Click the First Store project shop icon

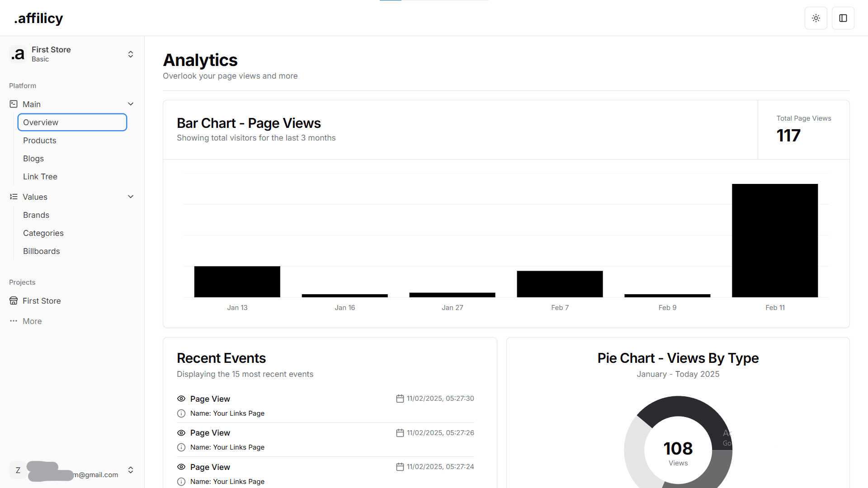pos(14,300)
